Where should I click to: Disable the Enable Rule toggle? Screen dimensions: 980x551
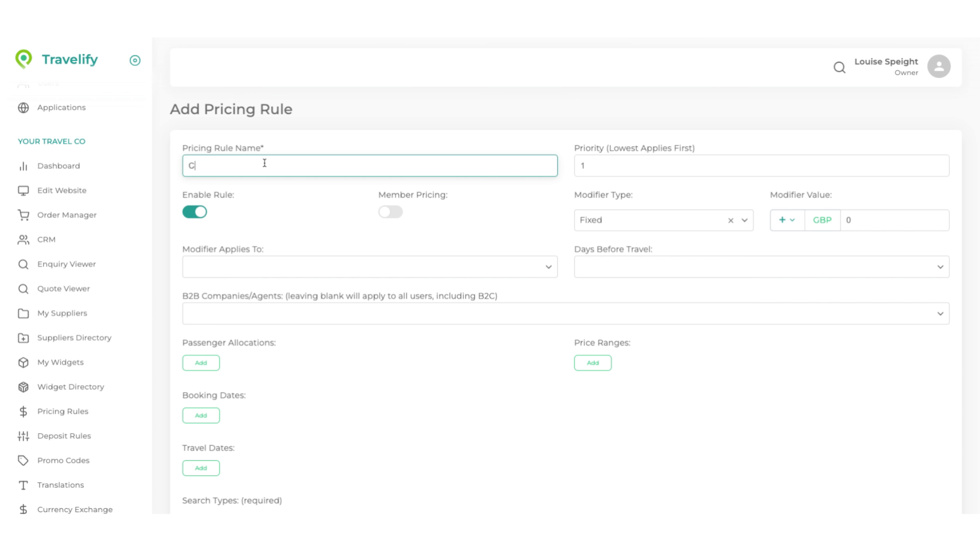click(194, 212)
